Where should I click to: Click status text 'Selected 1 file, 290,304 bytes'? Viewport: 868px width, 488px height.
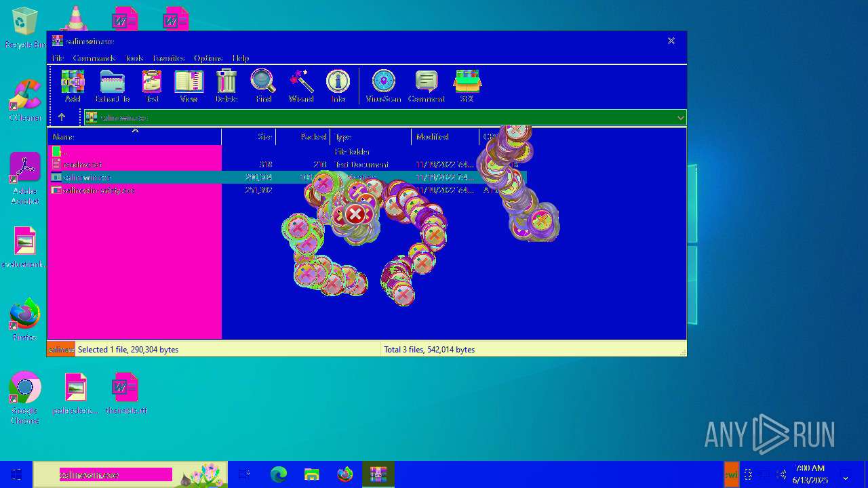(x=128, y=350)
